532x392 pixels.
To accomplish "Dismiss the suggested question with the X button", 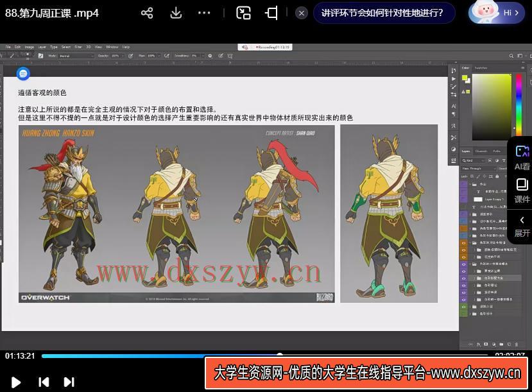I will coord(301,13).
